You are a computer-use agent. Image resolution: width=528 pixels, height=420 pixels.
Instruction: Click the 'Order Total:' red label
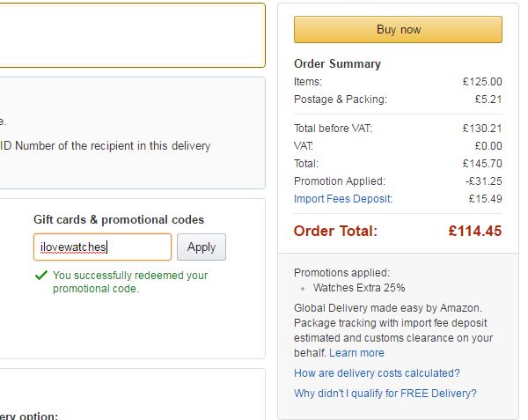(x=335, y=232)
